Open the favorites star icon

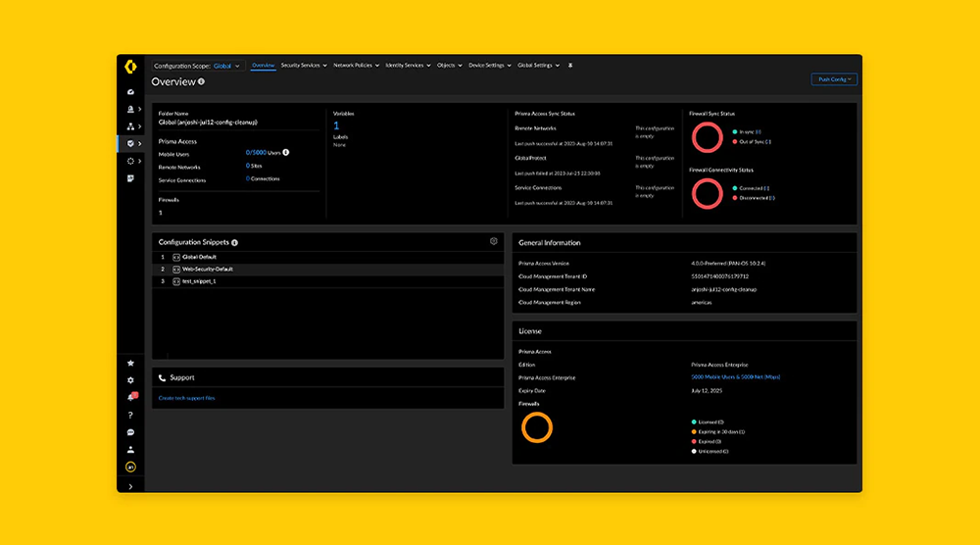point(130,363)
